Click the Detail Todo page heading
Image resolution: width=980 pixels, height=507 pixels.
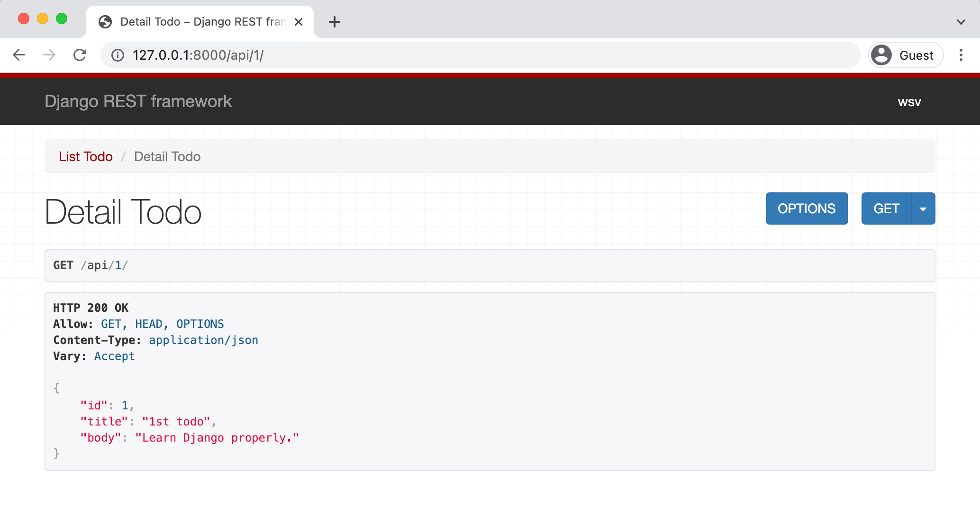coord(123,212)
